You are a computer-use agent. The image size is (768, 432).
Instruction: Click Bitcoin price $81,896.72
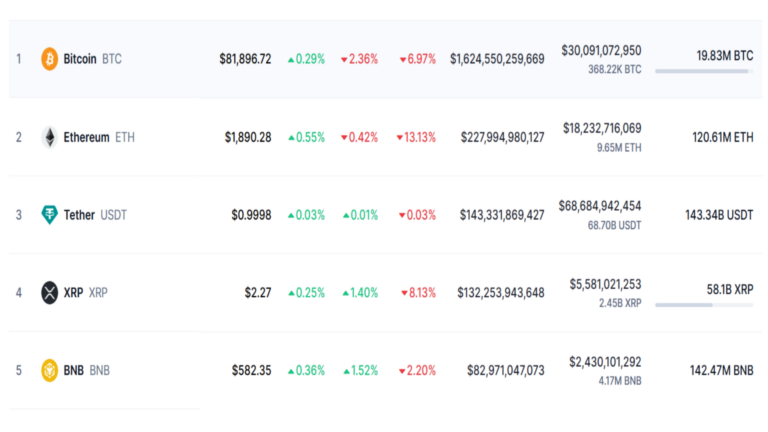pyautogui.click(x=245, y=59)
